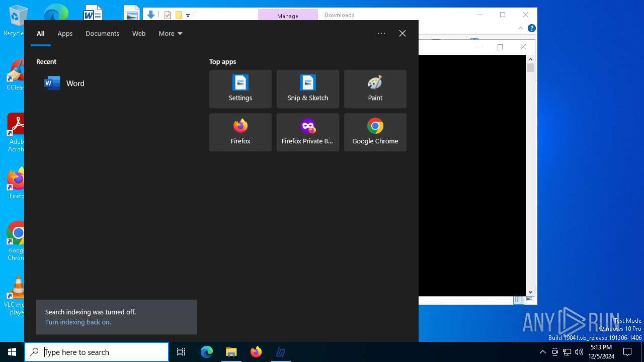The height and width of the screenshot is (362, 644).
Task: Launch Microsoft Edge from taskbar
Action: tap(207, 352)
